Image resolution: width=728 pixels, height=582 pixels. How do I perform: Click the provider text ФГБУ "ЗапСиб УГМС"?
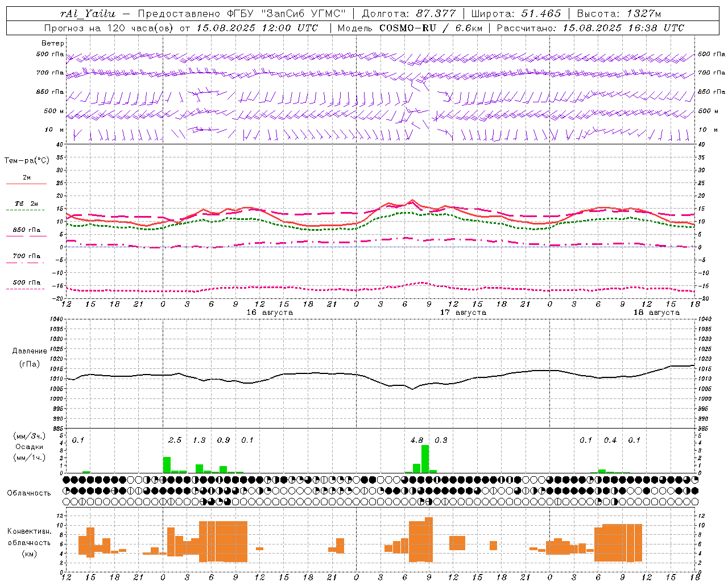286,14
